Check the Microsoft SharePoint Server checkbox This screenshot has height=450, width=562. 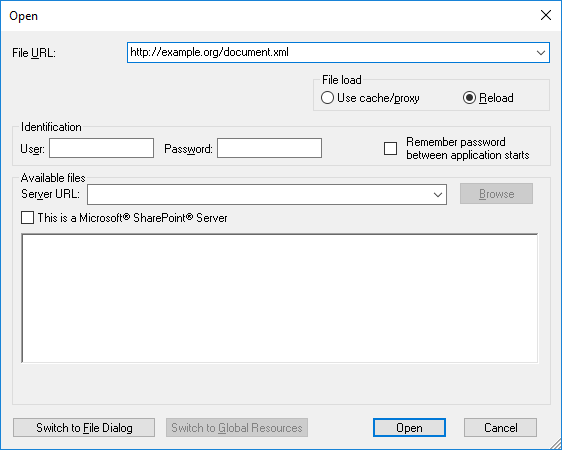click(x=28, y=217)
